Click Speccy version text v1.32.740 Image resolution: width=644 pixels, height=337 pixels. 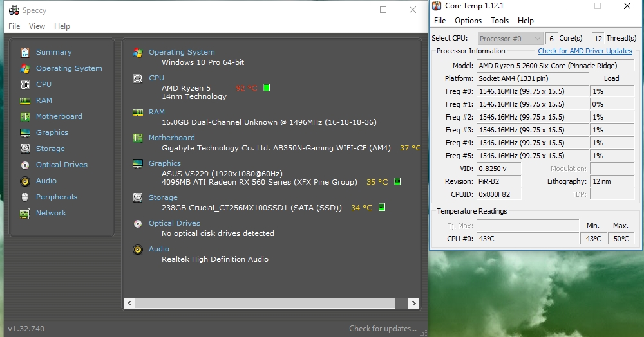pos(26,329)
